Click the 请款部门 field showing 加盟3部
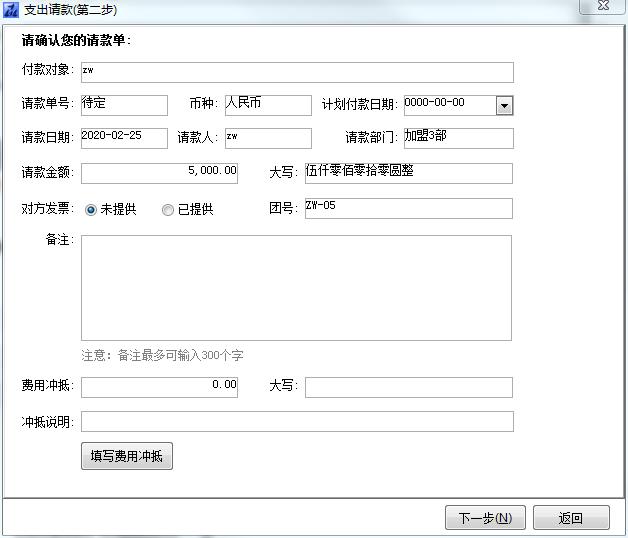This screenshot has height=538, width=628. click(x=458, y=138)
